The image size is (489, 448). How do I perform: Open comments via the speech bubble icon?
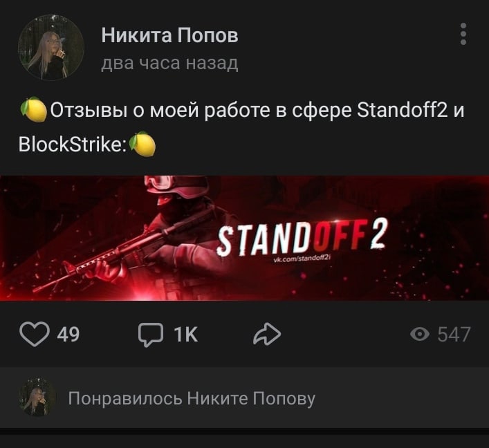[x=151, y=335]
